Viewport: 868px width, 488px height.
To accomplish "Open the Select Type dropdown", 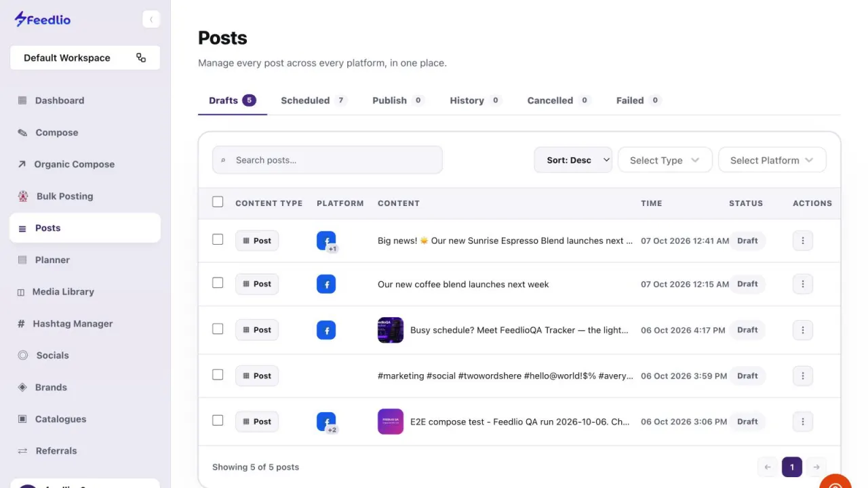I will [x=665, y=160].
